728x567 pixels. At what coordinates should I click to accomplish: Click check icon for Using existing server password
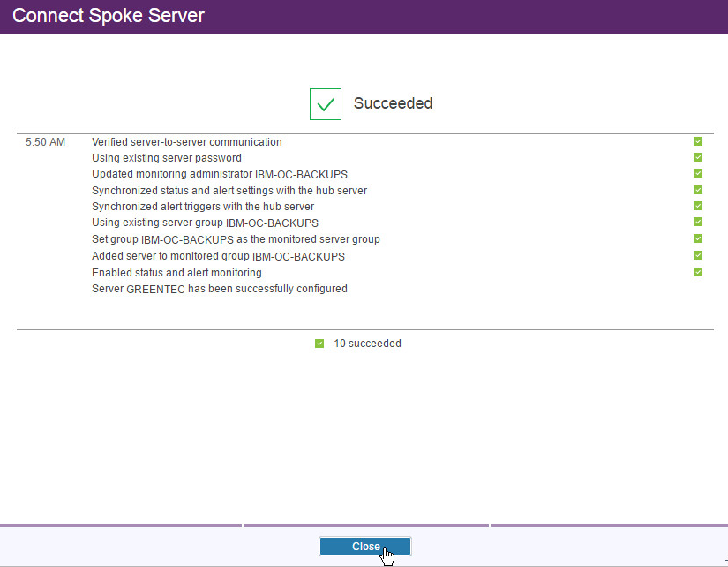[x=698, y=158]
